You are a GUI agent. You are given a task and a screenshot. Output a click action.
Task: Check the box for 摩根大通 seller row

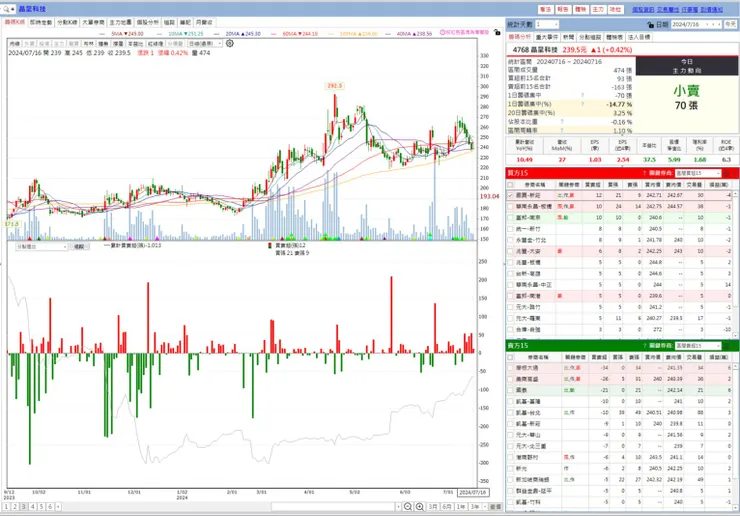point(510,368)
